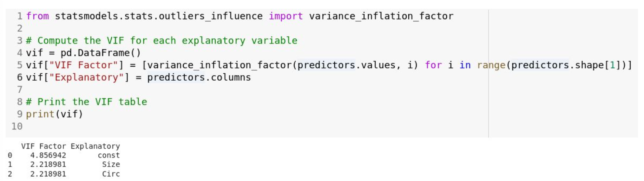Click the 'VIF Factor' output column header

44,146
